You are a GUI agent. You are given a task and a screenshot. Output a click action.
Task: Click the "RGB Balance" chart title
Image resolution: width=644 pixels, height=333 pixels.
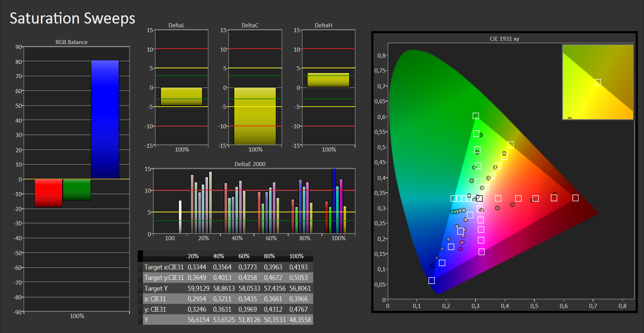71,42
